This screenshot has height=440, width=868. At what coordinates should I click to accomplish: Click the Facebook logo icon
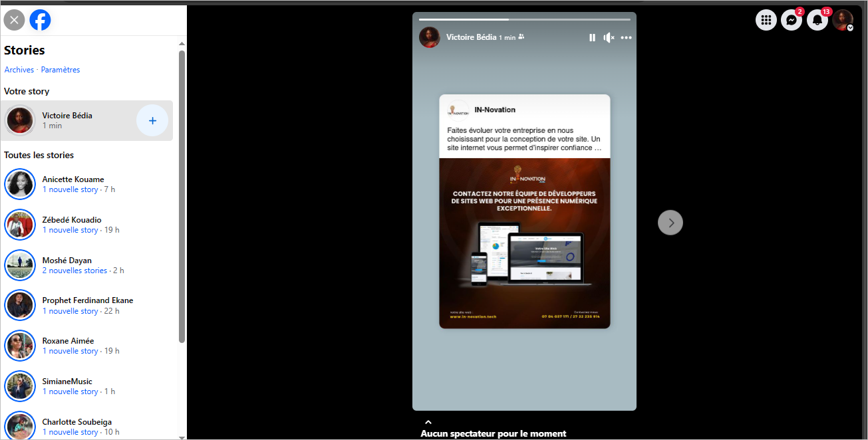40,20
